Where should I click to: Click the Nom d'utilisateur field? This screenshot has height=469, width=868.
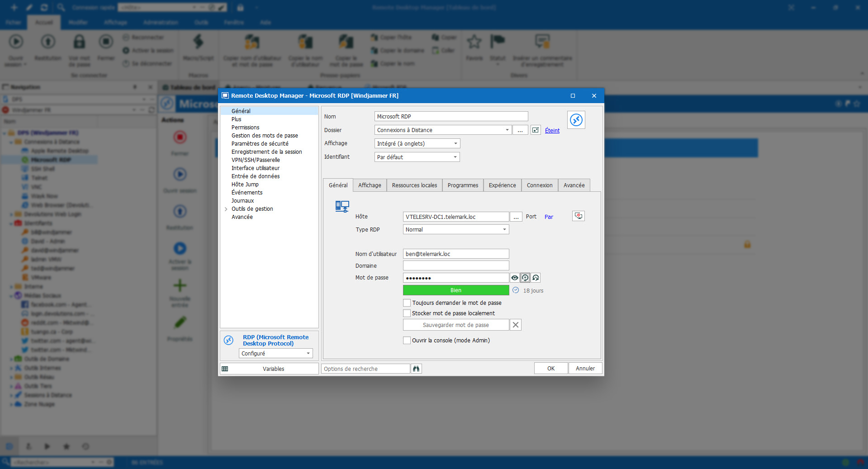point(456,254)
